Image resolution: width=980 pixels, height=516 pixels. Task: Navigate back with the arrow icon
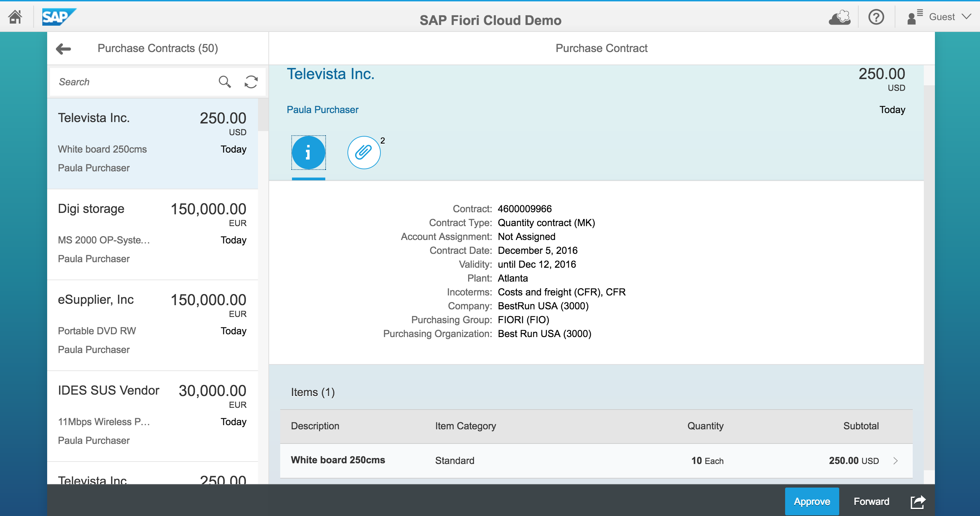tap(63, 49)
